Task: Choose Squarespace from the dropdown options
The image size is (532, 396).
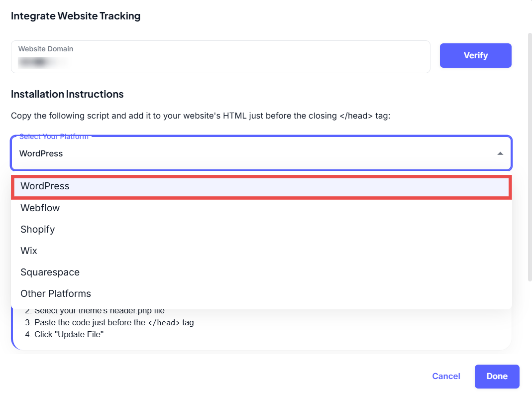Action: coord(50,272)
